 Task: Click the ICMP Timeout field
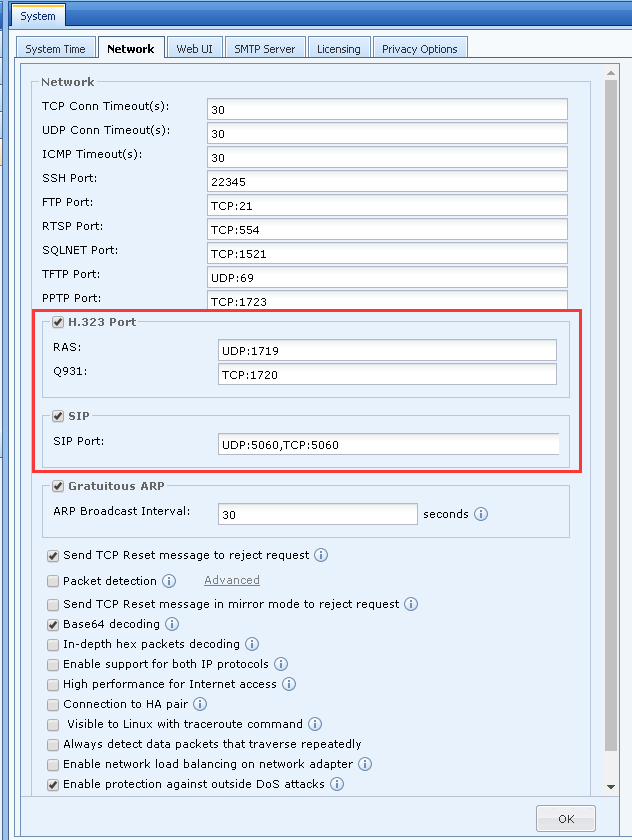387,158
